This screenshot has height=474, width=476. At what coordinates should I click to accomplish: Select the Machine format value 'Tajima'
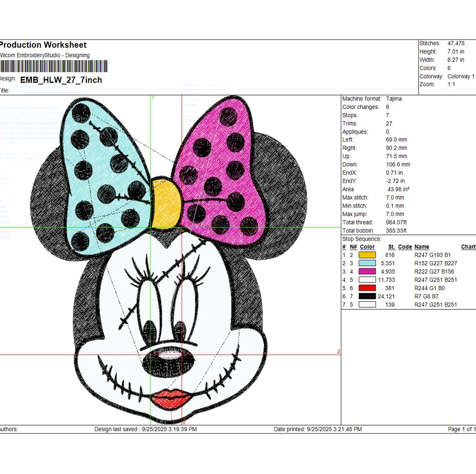394,99
